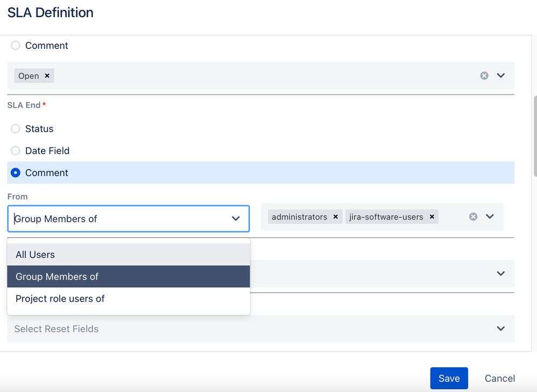Select Comment radio under SLA End
The height and width of the screenshot is (392, 537).
tap(16, 173)
